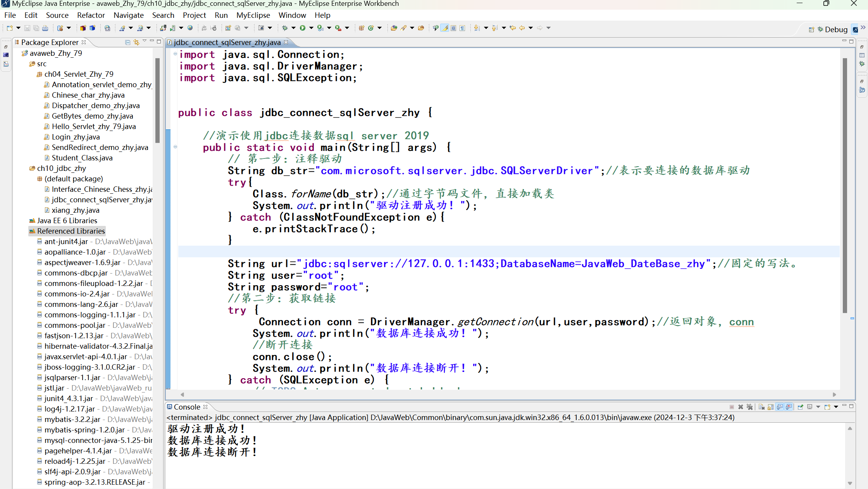Open the Back history dropdown arrow
The width and height of the screenshot is (868, 489).
pos(531,28)
